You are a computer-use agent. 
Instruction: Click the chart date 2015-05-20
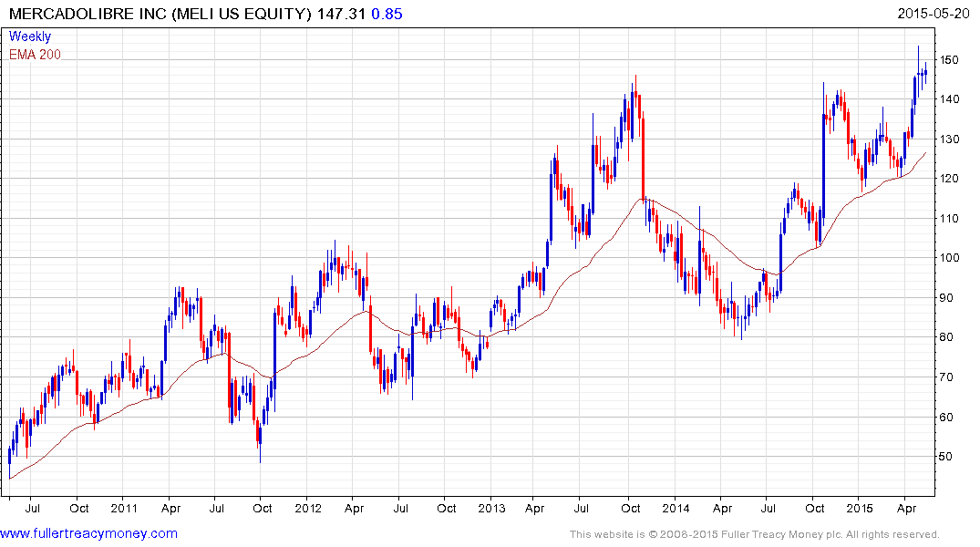tap(934, 13)
